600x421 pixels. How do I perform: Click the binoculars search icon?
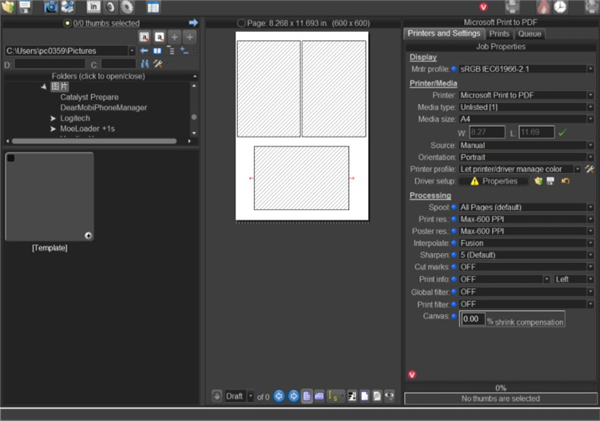tap(144, 64)
